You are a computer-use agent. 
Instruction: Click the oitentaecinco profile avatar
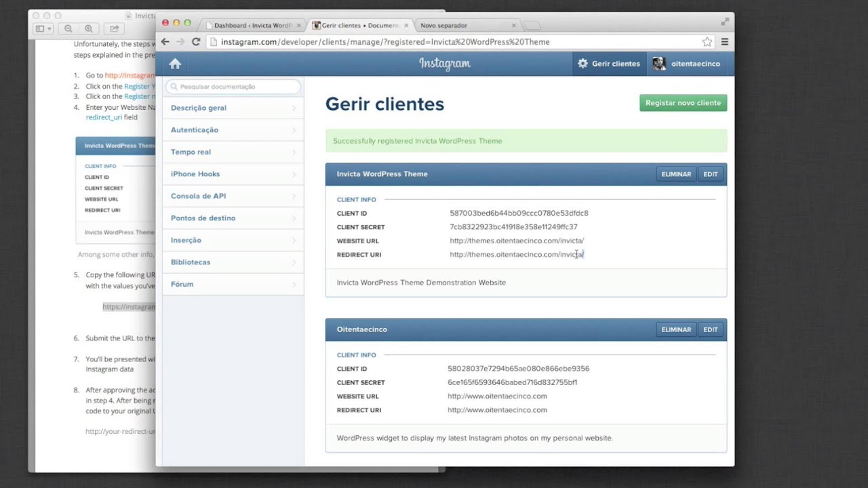[659, 64]
